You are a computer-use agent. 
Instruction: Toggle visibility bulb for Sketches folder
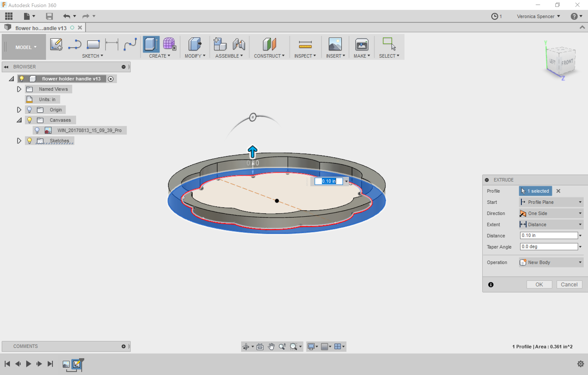click(29, 141)
